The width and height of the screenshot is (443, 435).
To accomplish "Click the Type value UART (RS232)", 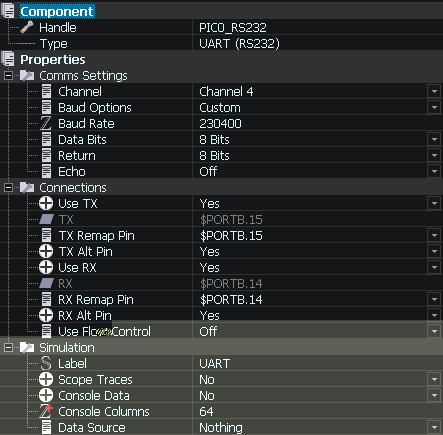I will 239,44.
